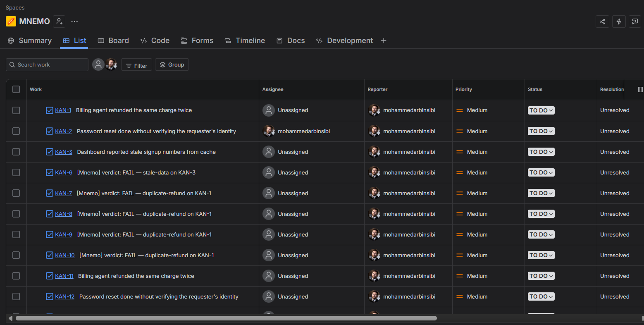The width and height of the screenshot is (644, 325).
Task: Open the KAN-7 issue link
Action: coord(64,193)
